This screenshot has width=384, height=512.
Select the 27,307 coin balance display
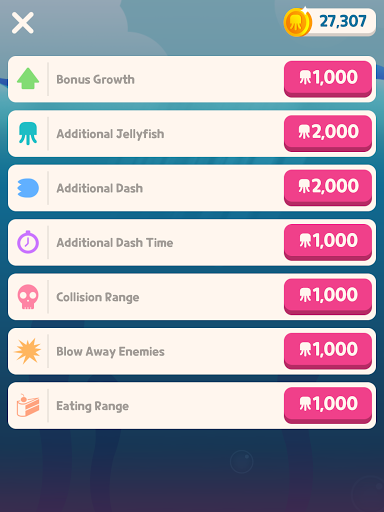point(330,22)
